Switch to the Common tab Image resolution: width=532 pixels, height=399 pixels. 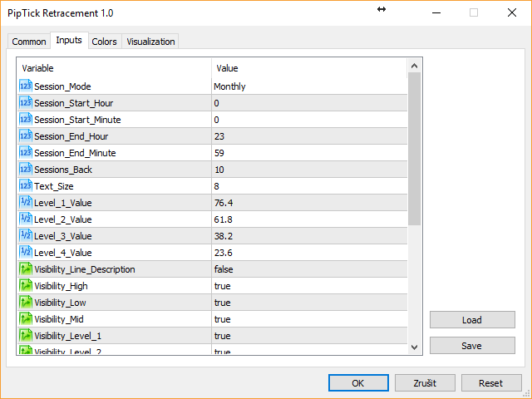[29, 42]
